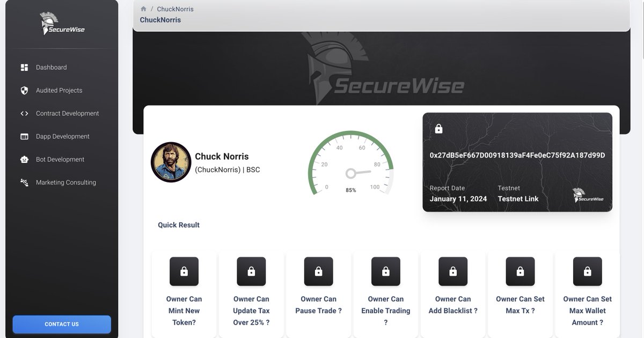Screen dimensions: 644x338
Task: Click lock icon for Owner Can Update Tax
Action: tap(251, 271)
